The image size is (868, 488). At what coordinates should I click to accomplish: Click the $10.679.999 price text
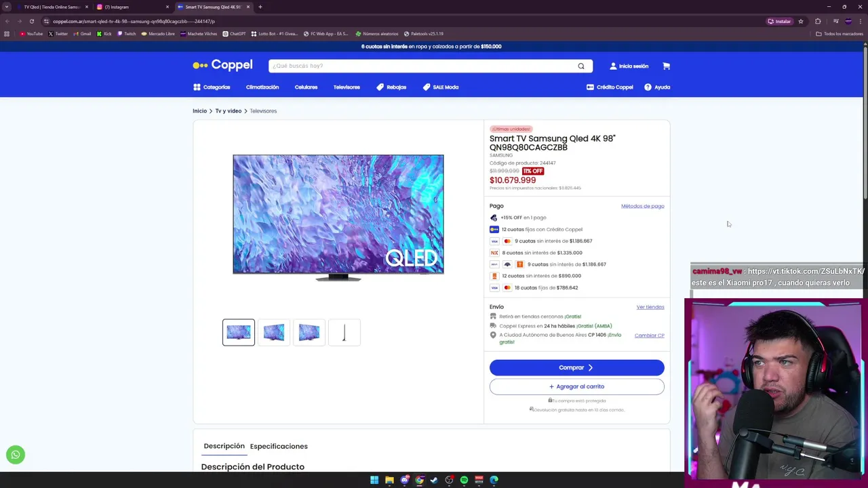point(513,180)
